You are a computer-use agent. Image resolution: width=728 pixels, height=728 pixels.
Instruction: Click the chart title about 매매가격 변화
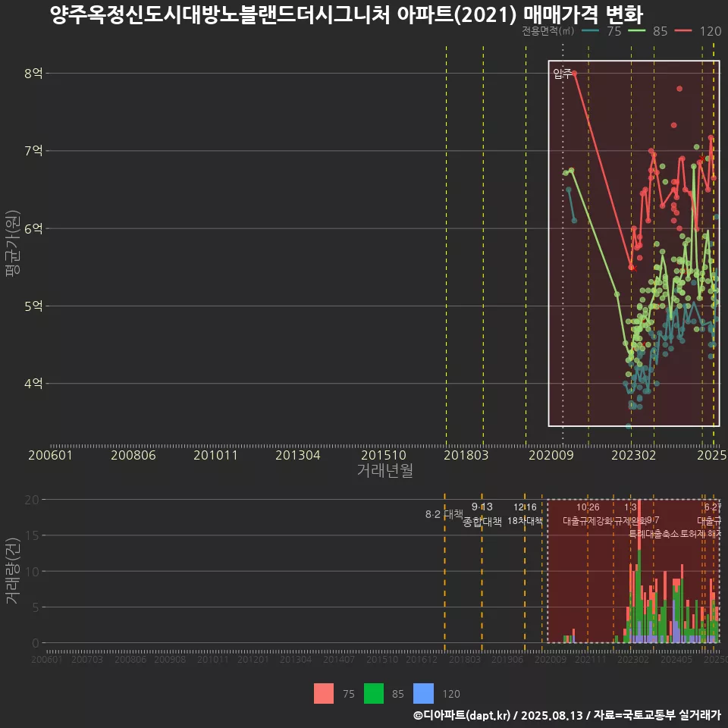pyautogui.click(x=347, y=14)
